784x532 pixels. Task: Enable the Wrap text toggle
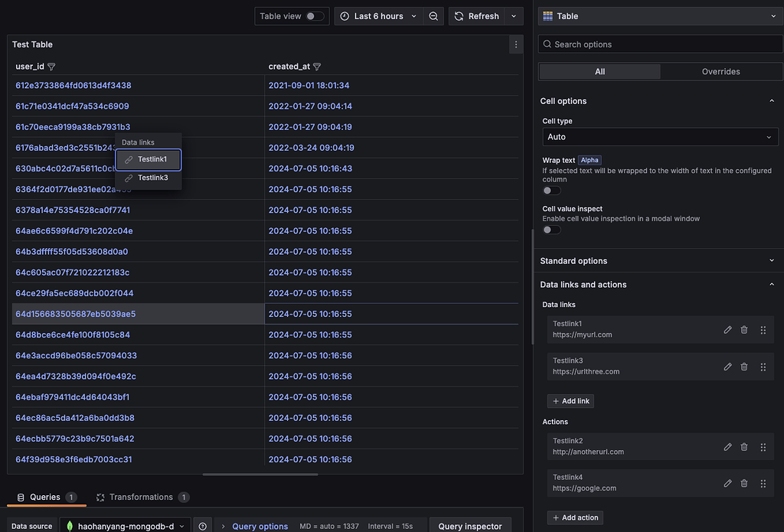coord(551,190)
